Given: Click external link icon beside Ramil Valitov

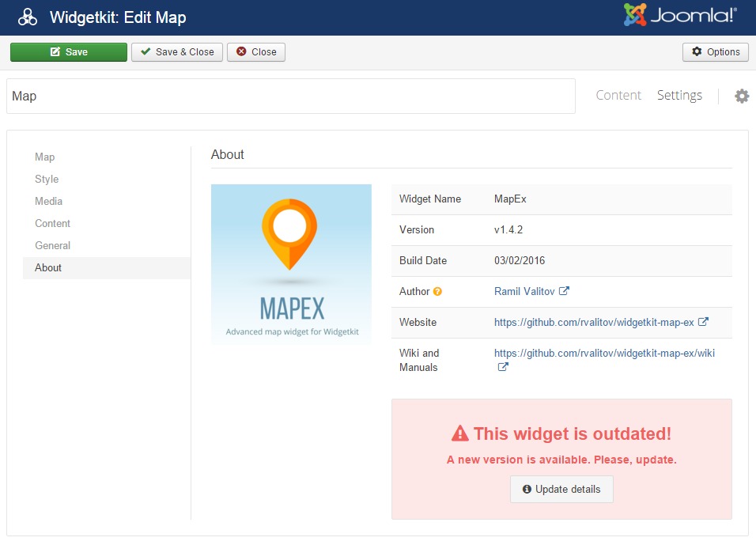Looking at the screenshot, I should pyautogui.click(x=564, y=291).
